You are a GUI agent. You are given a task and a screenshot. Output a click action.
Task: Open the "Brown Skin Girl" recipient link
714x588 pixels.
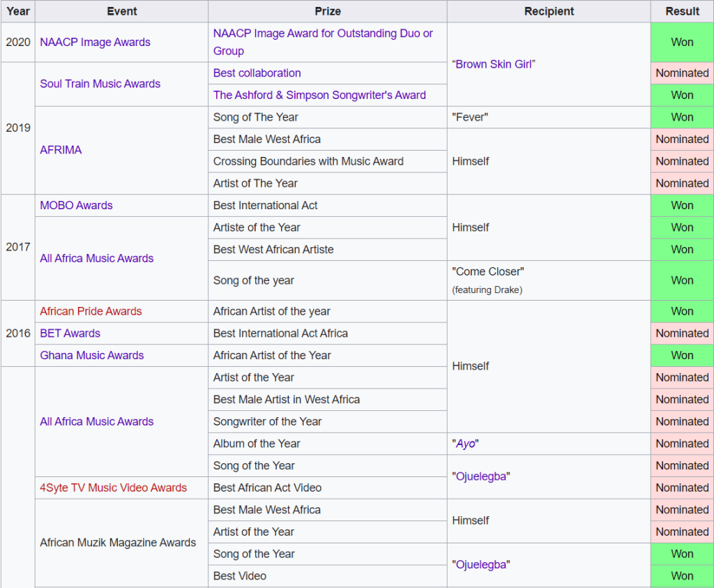click(495, 64)
